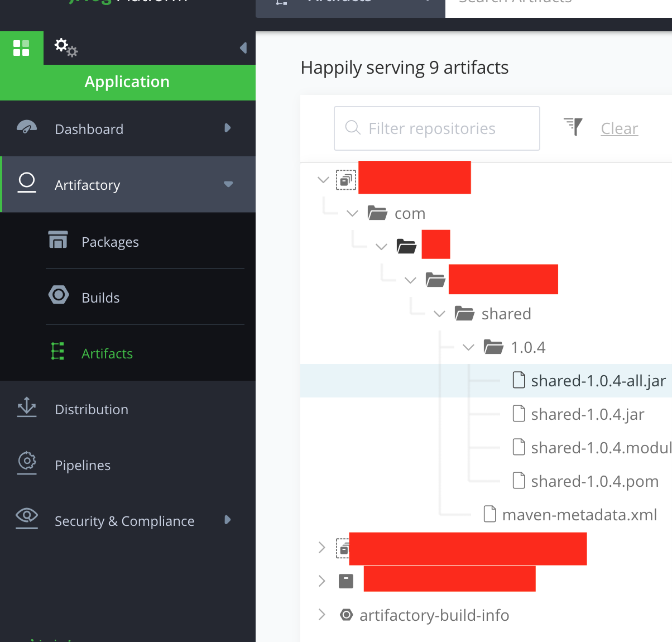Viewport: 672px width, 642px height.
Task: Open the Application module grid icon
Action: click(x=21, y=48)
